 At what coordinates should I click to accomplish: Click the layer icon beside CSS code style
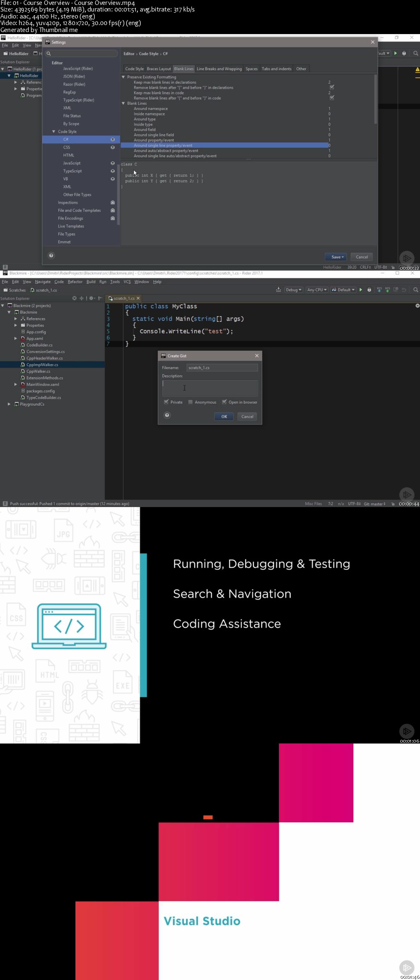(x=112, y=147)
